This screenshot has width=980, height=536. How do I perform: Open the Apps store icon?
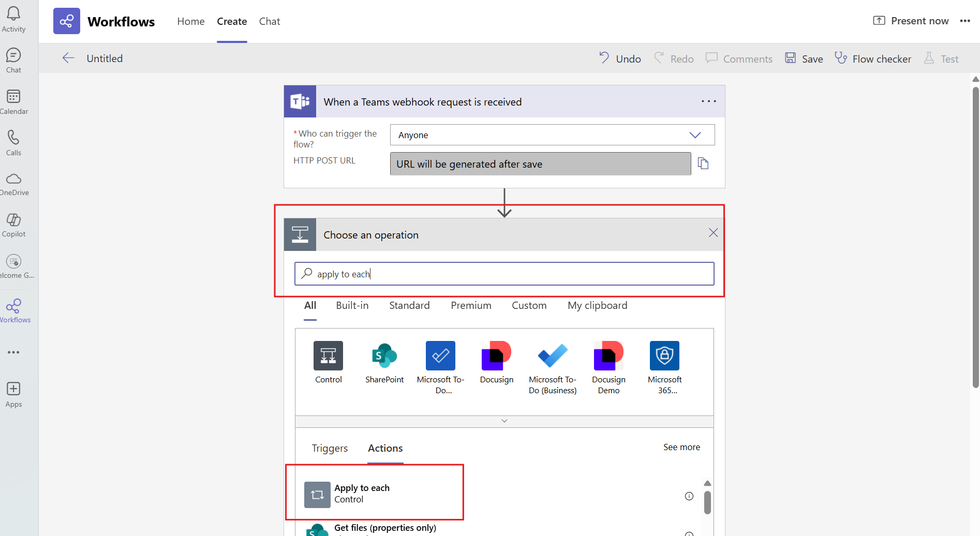(13, 395)
